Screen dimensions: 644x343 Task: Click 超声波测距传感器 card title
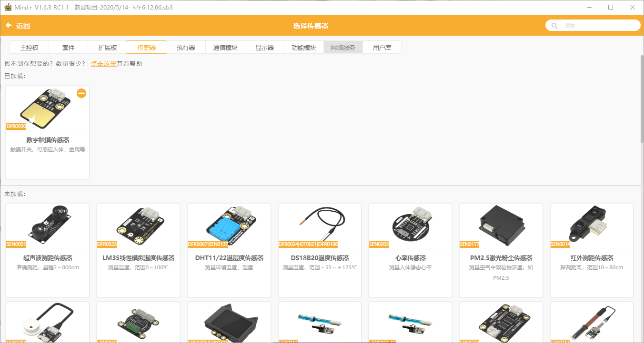(48, 258)
